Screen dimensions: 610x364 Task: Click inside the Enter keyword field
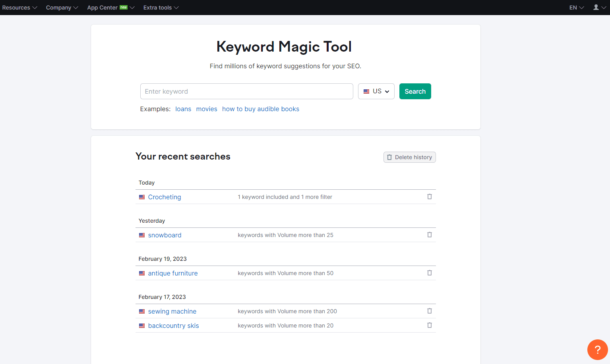click(246, 91)
